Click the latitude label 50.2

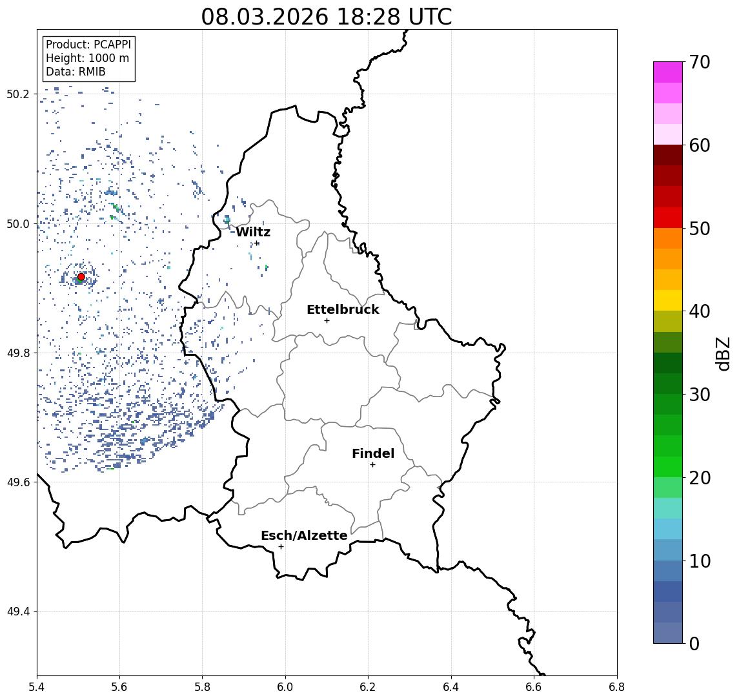[18, 94]
